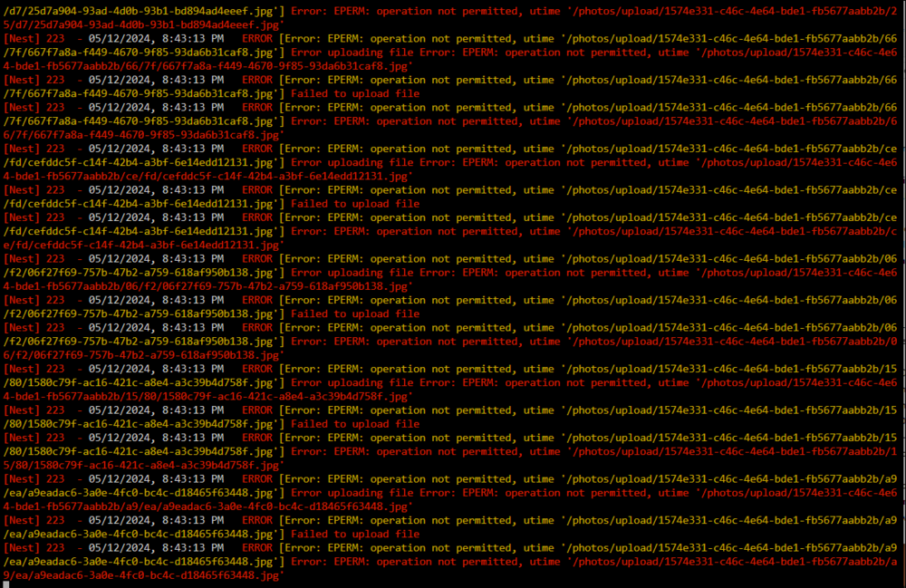Click 'Error uploading file' after 667f7a8a filename
Image resolution: width=906 pixels, height=588 pixels.
[352, 53]
